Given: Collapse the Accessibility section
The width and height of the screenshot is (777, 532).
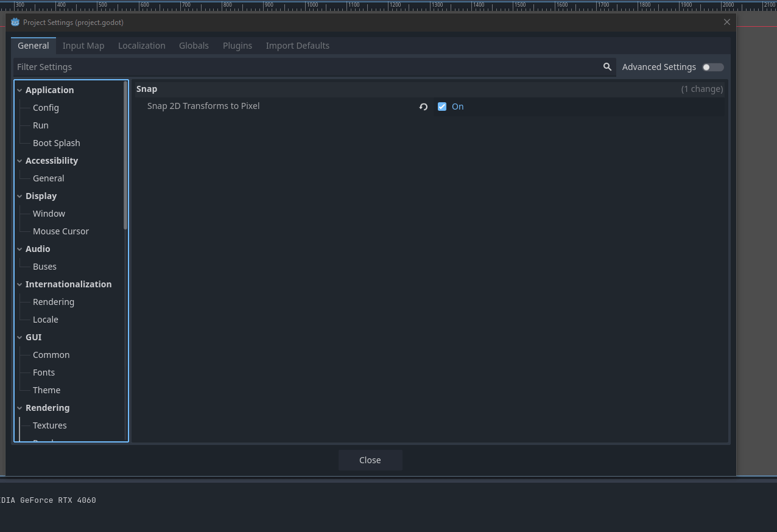Looking at the screenshot, I should click(19, 160).
